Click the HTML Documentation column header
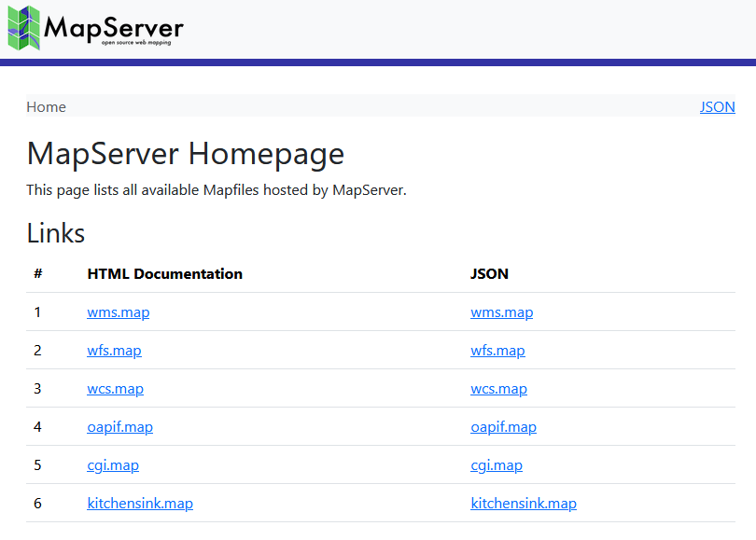 click(x=164, y=273)
